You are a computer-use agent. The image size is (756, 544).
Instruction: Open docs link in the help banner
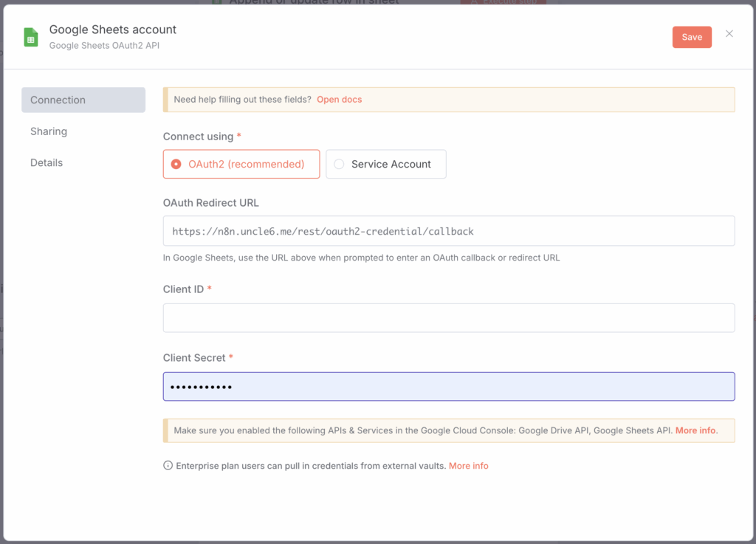pyautogui.click(x=339, y=100)
